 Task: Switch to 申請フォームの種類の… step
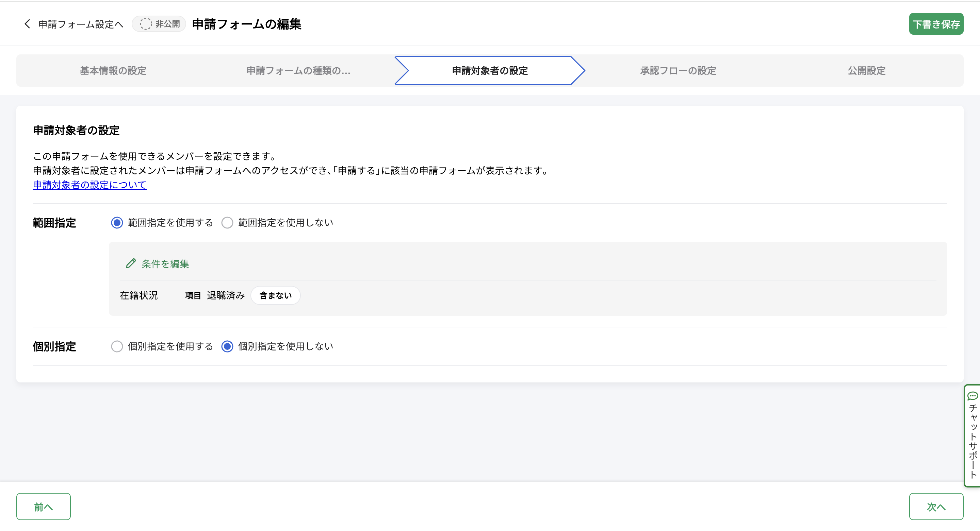pyautogui.click(x=298, y=71)
